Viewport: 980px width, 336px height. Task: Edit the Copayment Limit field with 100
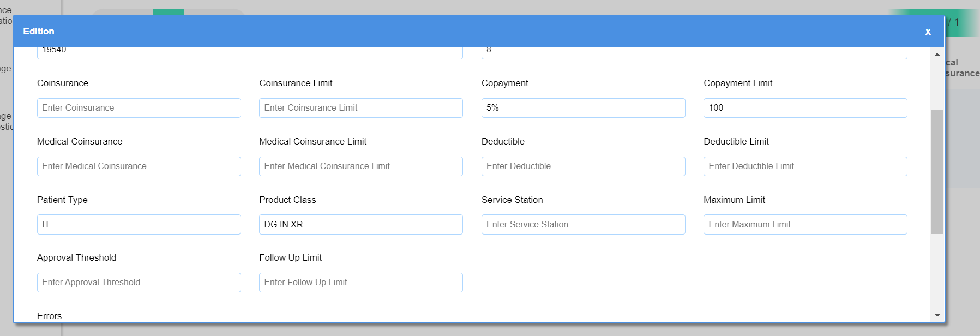[x=805, y=108]
